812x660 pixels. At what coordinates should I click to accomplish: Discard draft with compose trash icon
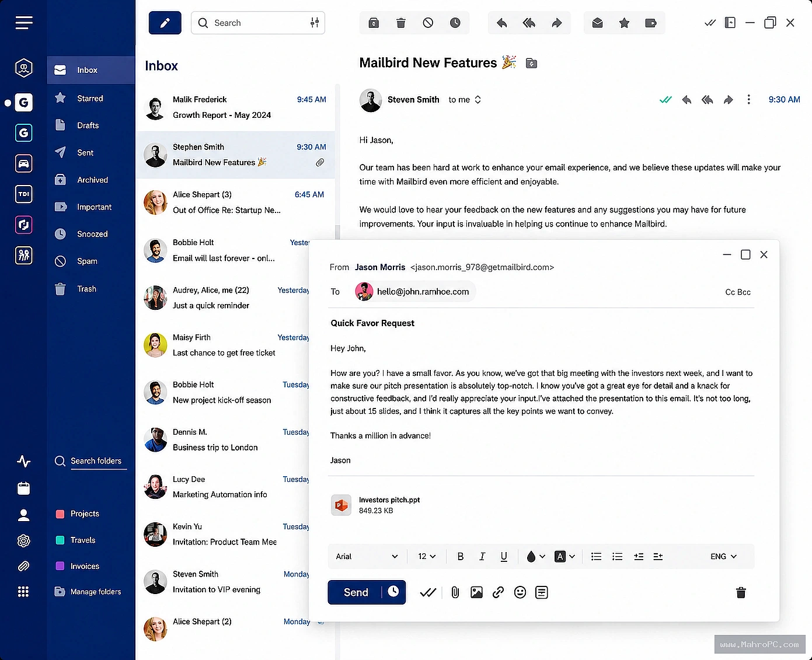[x=741, y=593]
